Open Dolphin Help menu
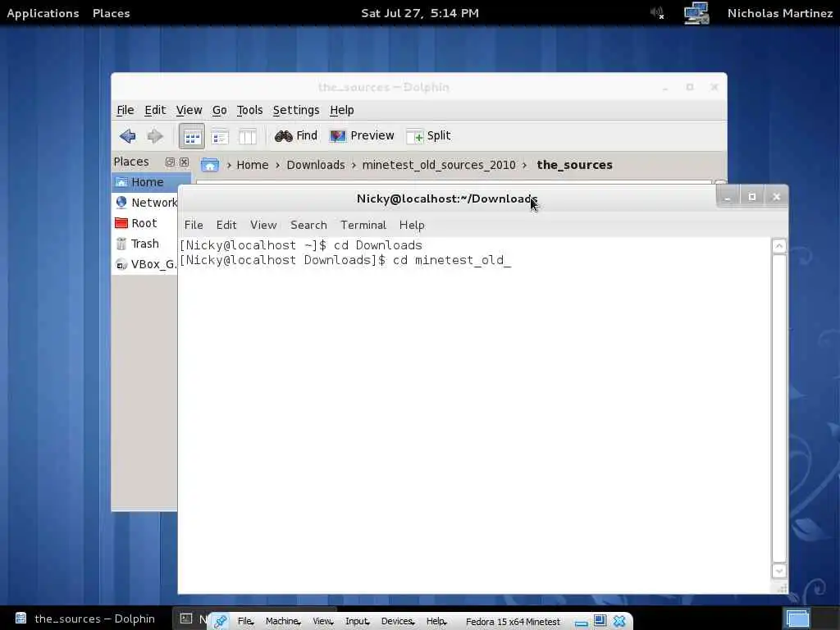 342,111
